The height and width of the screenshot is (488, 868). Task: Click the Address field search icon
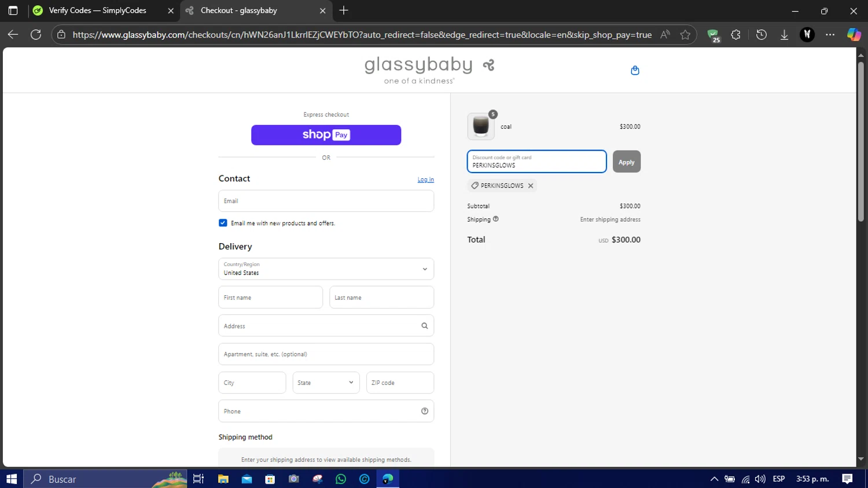[x=425, y=326]
